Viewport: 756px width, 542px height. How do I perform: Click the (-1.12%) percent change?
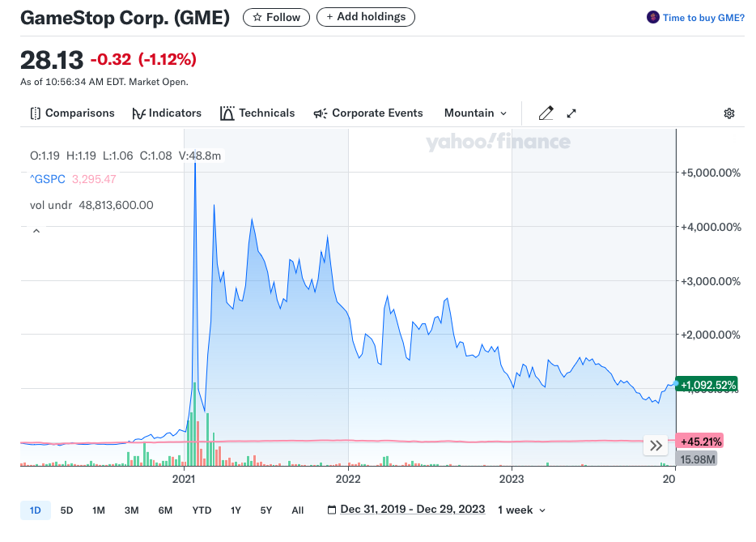[168, 59]
